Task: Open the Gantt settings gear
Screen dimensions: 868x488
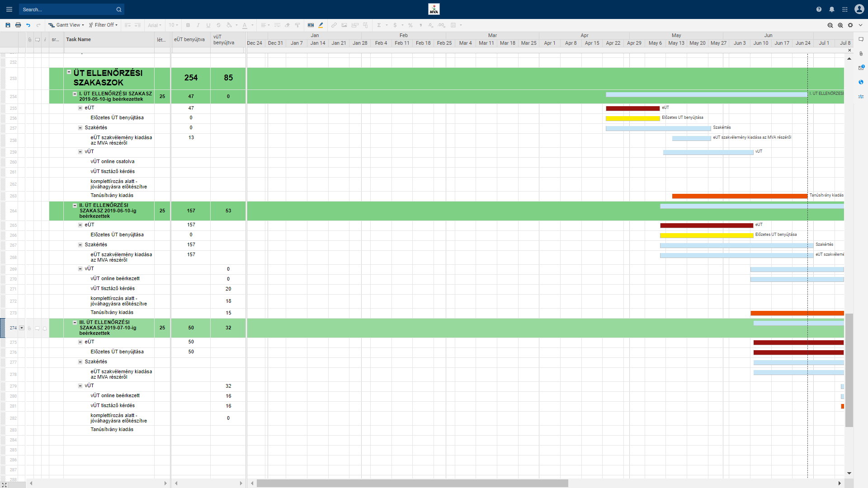Action: [x=850, y=25]
